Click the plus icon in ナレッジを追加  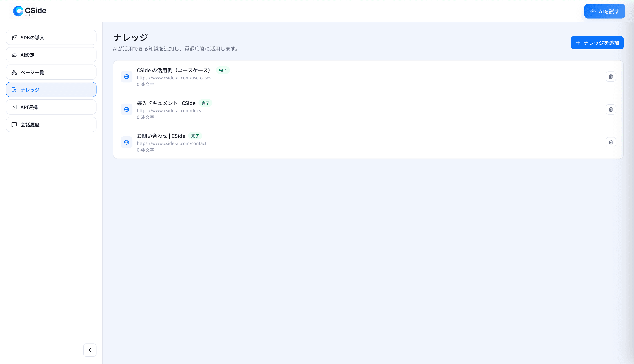578,43
